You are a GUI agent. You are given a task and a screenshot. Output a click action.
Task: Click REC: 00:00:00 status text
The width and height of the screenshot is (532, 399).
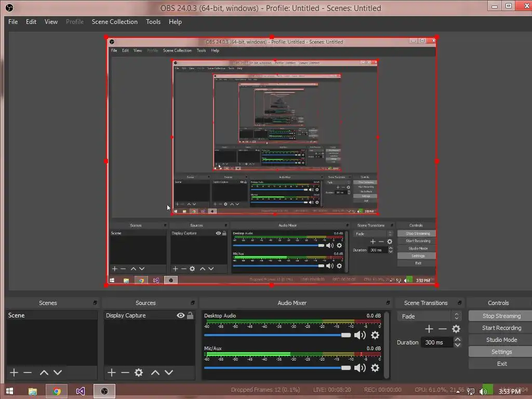(382, 390)
